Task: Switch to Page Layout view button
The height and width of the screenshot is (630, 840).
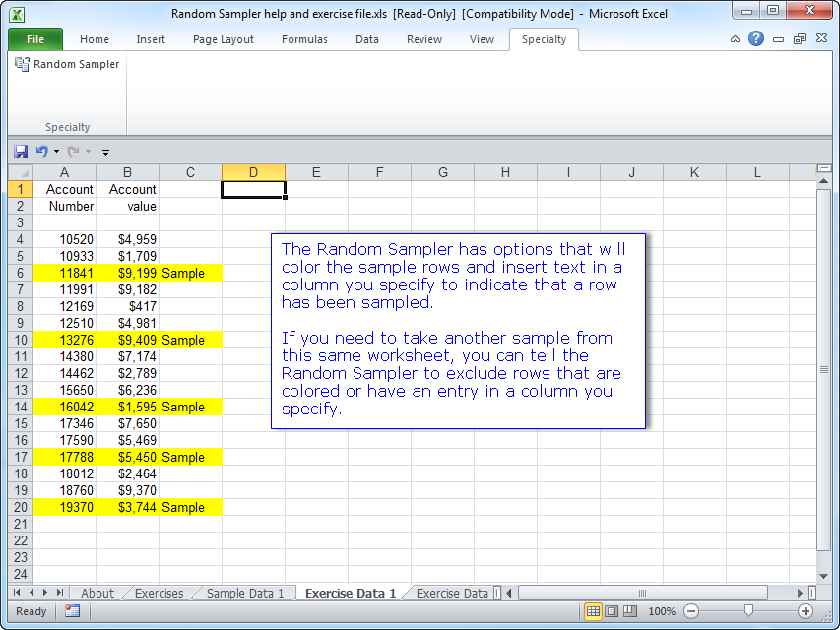Action: [612, 611]
